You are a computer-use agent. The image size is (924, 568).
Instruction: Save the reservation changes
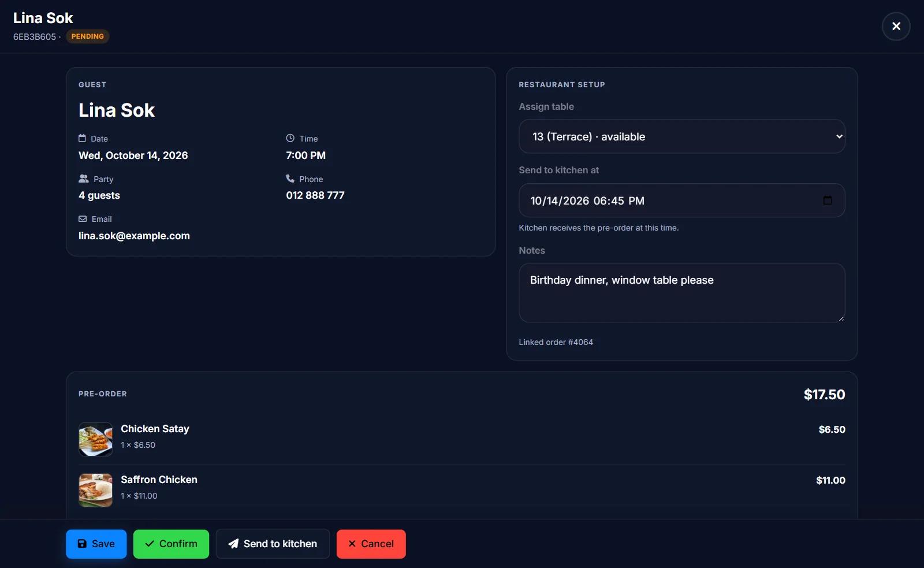tap(96, 544)
